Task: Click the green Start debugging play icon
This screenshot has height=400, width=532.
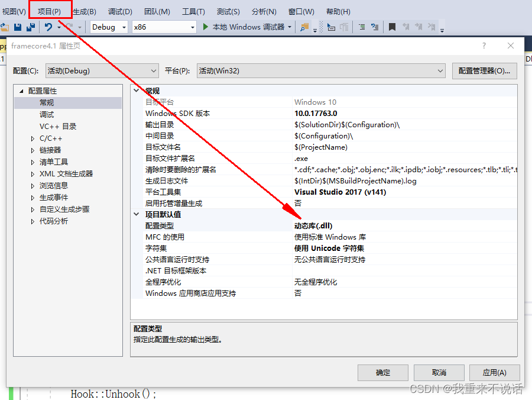Action: [205, 27]
